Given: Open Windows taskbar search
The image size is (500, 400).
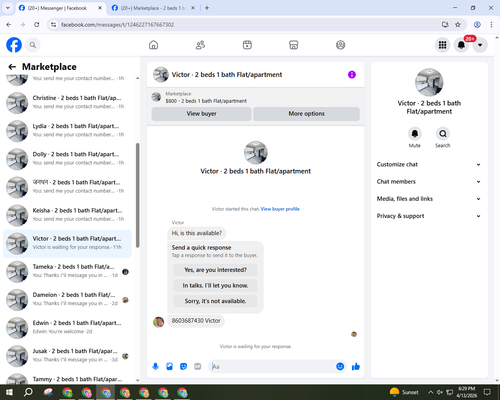Looking at the screenshot, I should click(28, 392).
